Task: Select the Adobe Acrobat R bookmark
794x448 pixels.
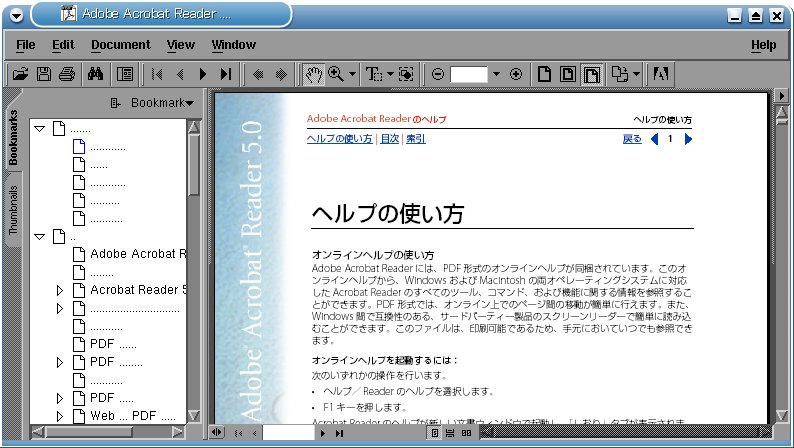Action: [x=138, y=254]
